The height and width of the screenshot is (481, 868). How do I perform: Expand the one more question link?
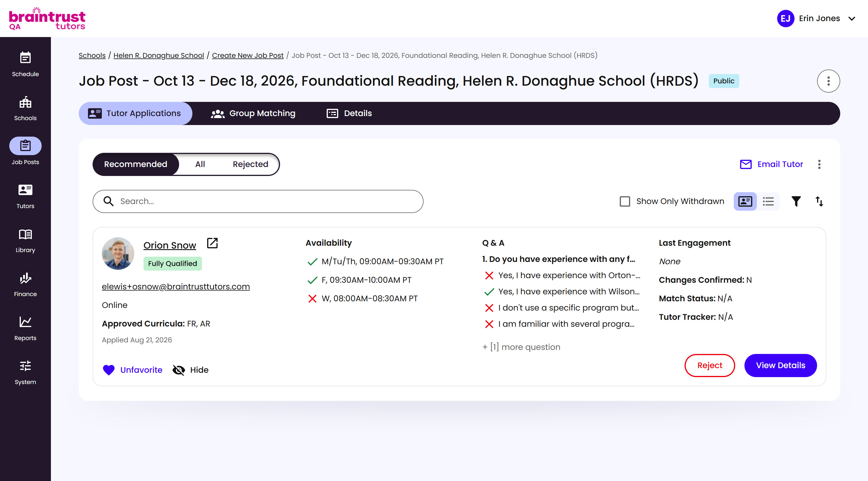point(521,347)
